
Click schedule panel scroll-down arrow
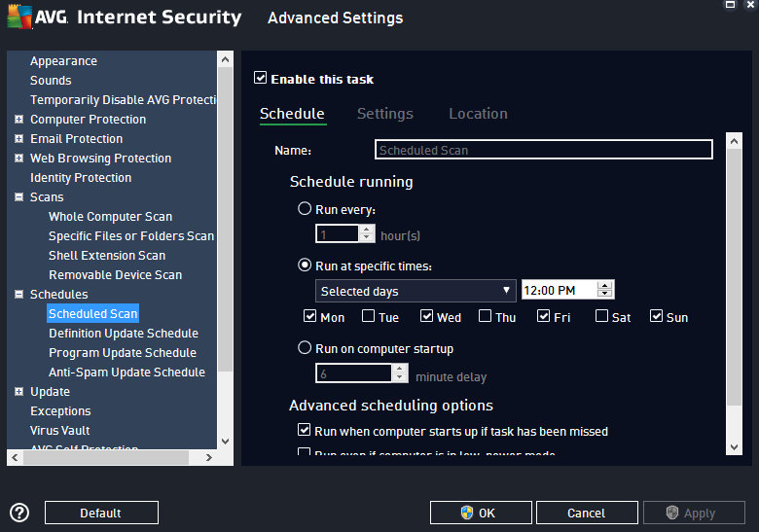[734, 446]
